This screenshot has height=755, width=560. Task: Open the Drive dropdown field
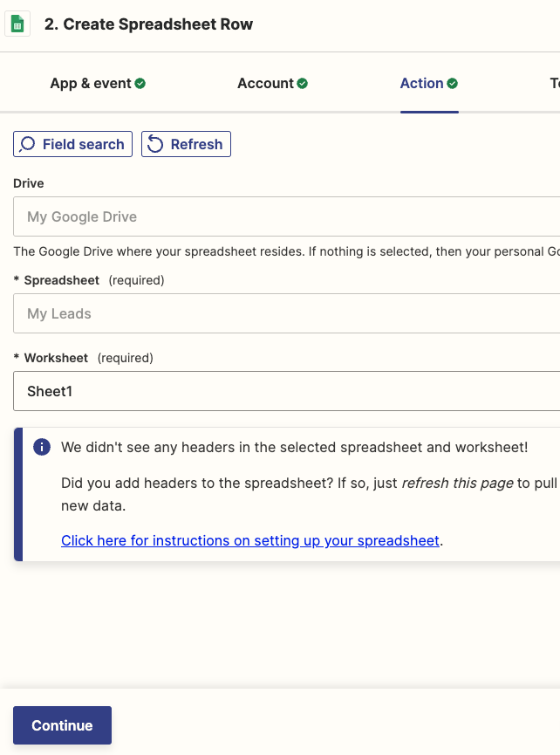pyautogui.click(x=287, y=216)
